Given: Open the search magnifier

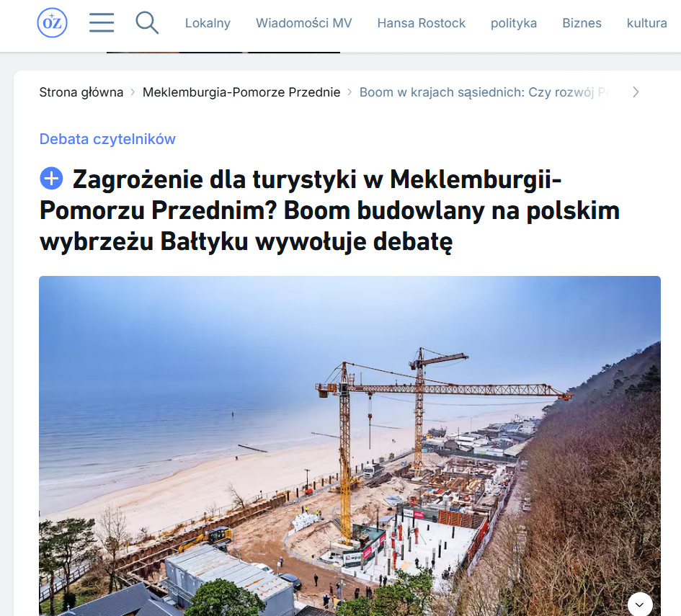Looking at the screenshot, I should [147, 22].
